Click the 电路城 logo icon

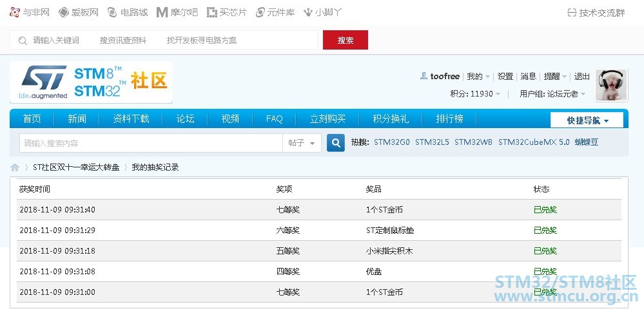pos(112,12)
